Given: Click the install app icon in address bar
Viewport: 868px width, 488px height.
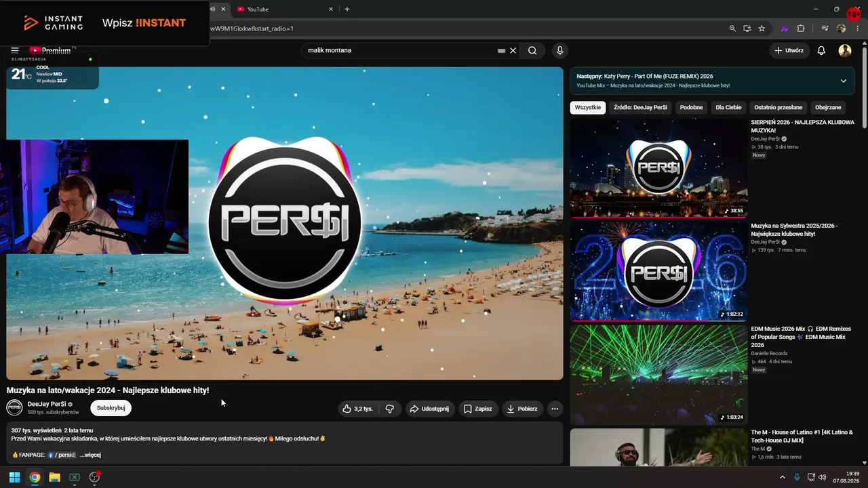Looking at the screenshot, I should tap(747, 28).
